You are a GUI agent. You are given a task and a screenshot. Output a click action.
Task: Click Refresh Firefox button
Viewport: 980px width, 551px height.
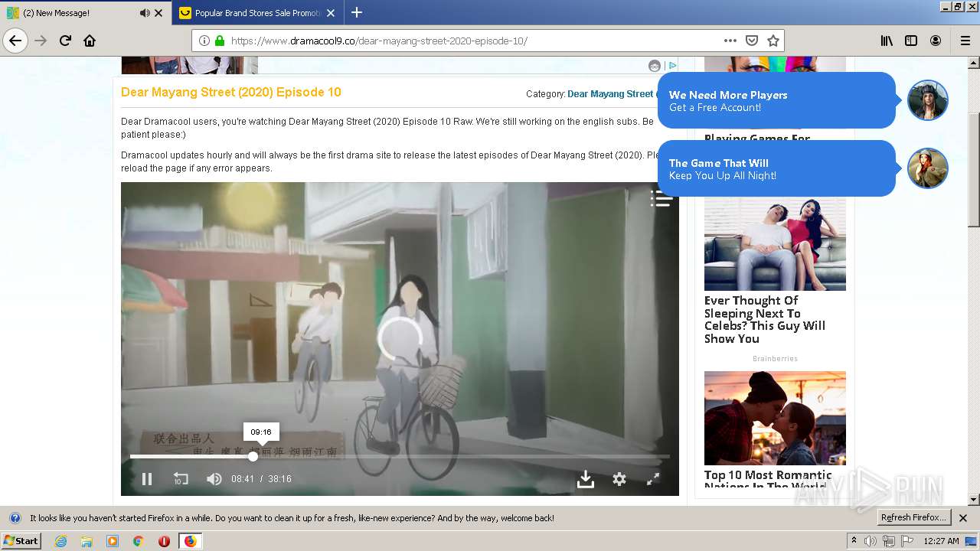coord(913,518)
